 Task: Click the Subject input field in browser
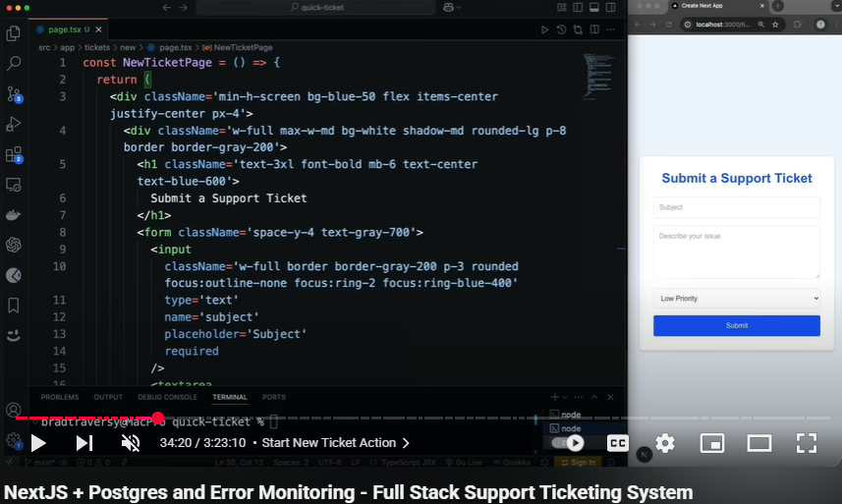pos(736,207)
